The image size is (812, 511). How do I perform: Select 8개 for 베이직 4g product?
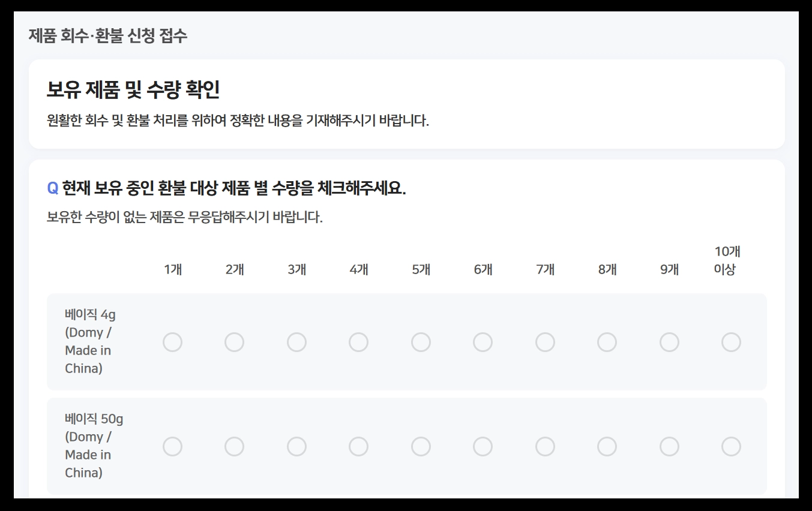pos(607,342)
